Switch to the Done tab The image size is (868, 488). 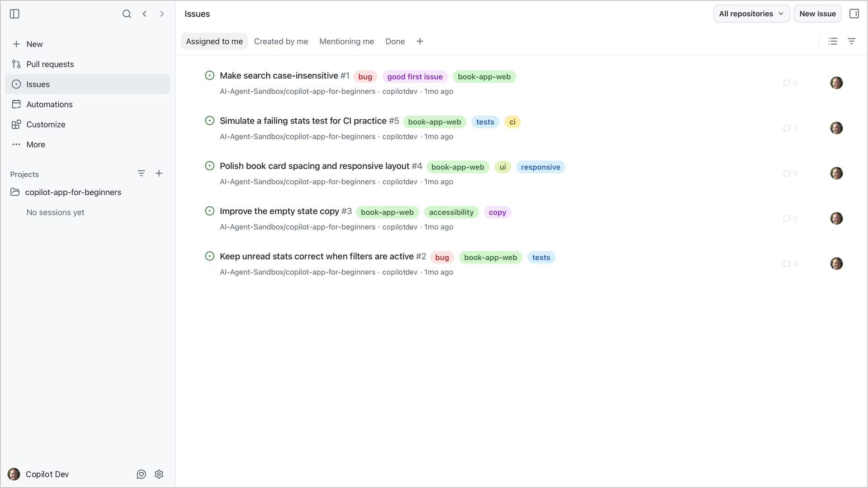click(x=395, y=42)
